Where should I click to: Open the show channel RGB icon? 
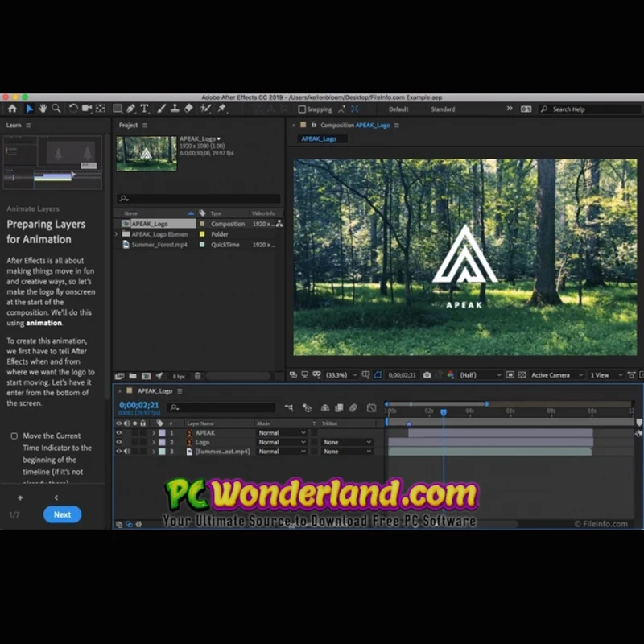pyautogui.click(x=451, y=375)
